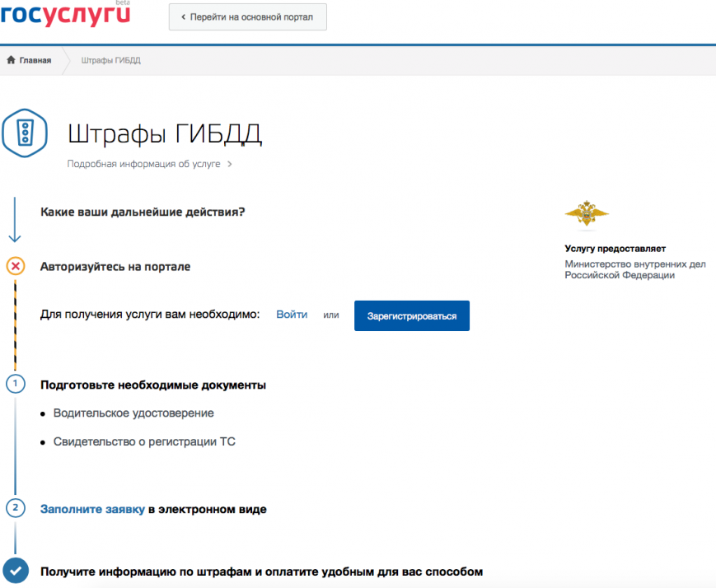Open 'Заполните заявку' link
This screenshot has height=588, width=716.
tap(92, 510)
